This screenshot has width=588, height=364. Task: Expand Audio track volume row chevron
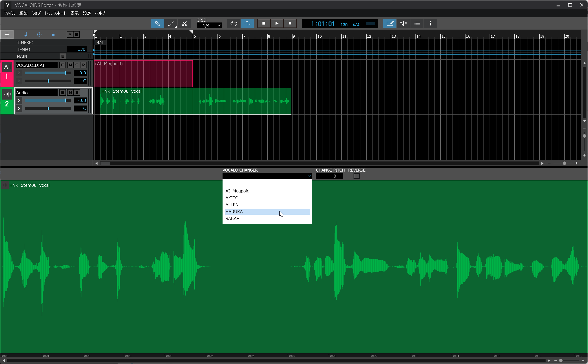tap(19, 100)
